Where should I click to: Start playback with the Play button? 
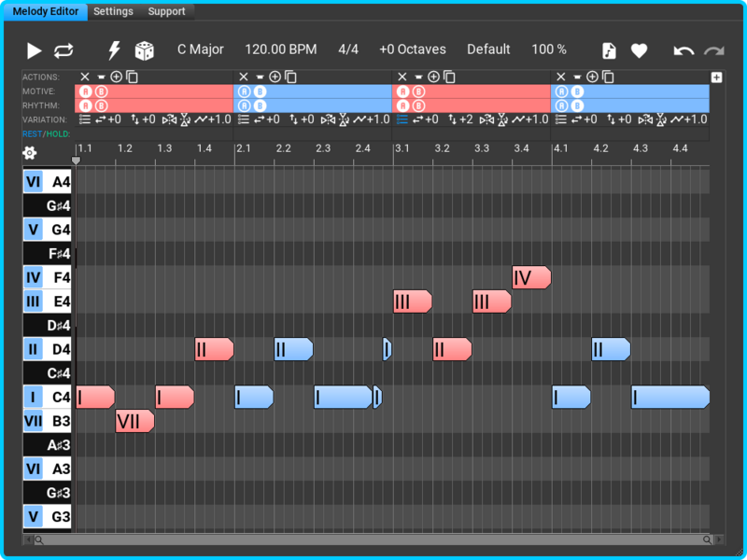34,50
